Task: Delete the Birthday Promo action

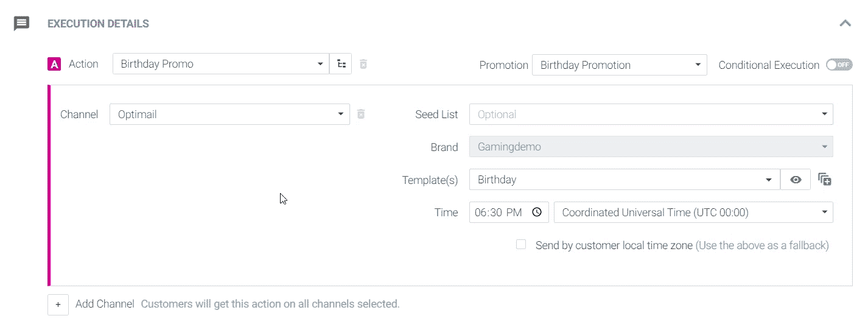Action: point(363,64)
